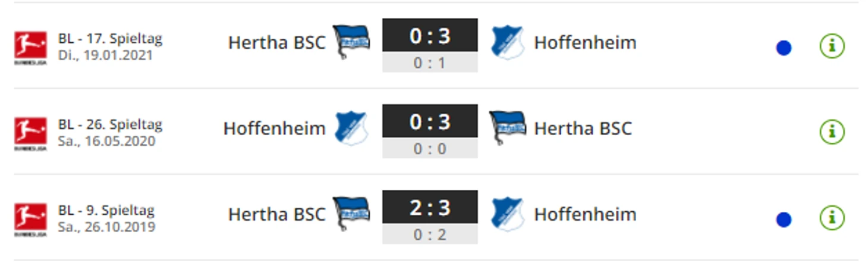This screenshot has width=868, height=263.
Task: Open match info for the 26.10.2019 game
Action: 832,217
